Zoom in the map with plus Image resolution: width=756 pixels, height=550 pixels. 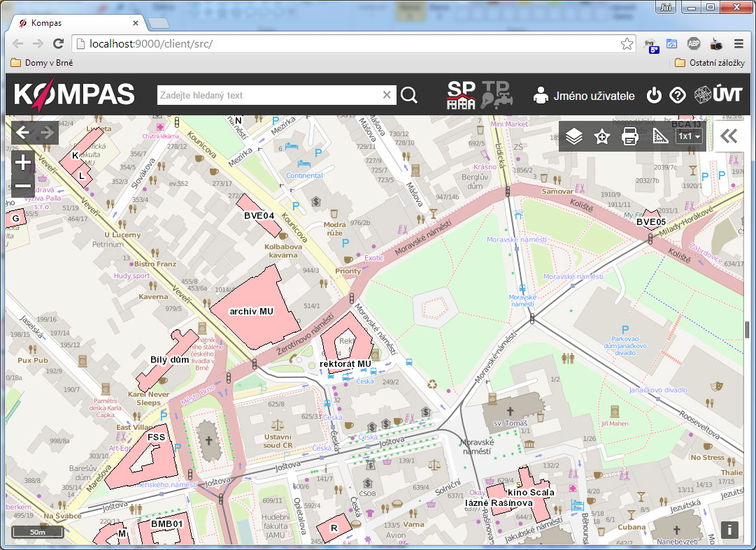click(x=24, y=163)
